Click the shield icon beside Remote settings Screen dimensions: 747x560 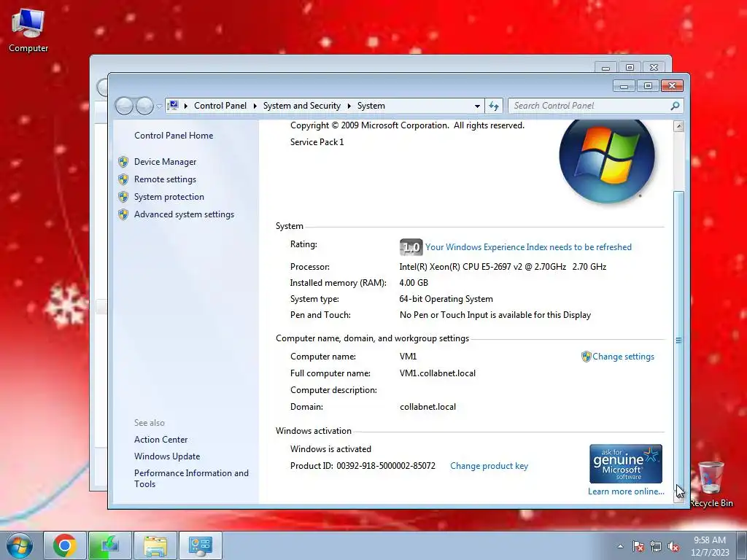point(123,179)
